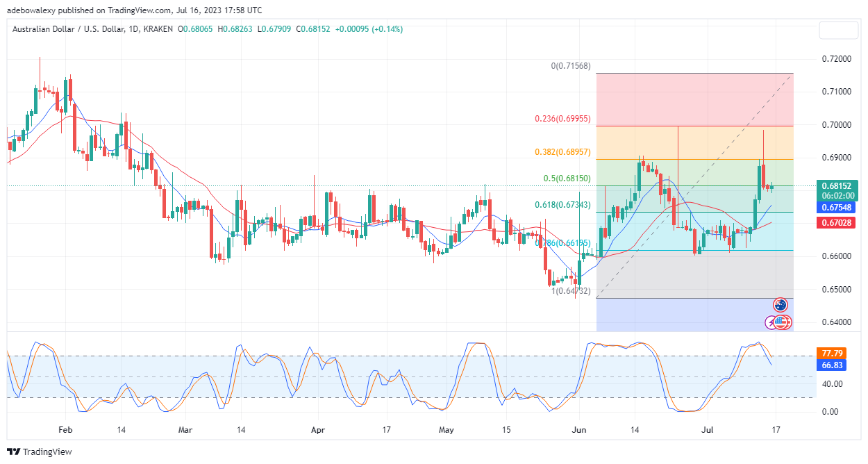Viewport: 868px width, 464px height.
Task: Click the 0.66000 price axis label
Action: pos(837,256)
